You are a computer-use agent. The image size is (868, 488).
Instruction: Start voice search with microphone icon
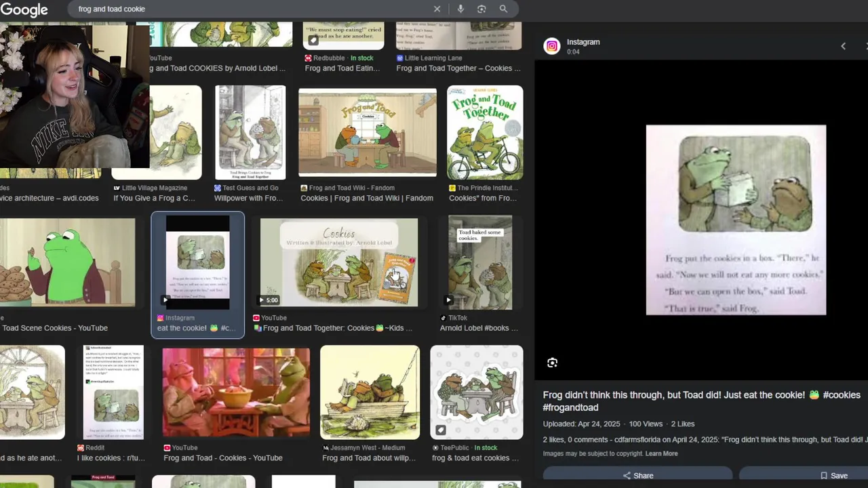pos(460,9)
